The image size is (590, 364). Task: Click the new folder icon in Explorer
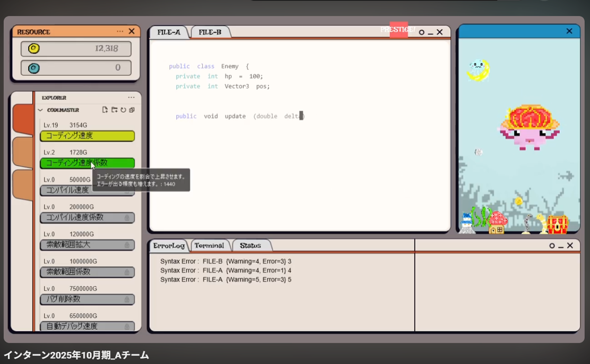coord(114,110)
